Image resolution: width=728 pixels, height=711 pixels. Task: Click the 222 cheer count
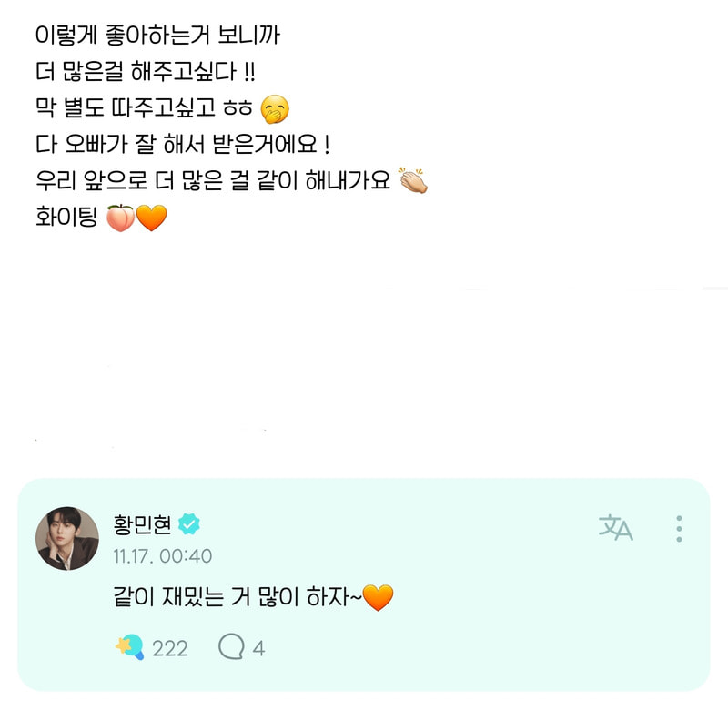[170, 648]
